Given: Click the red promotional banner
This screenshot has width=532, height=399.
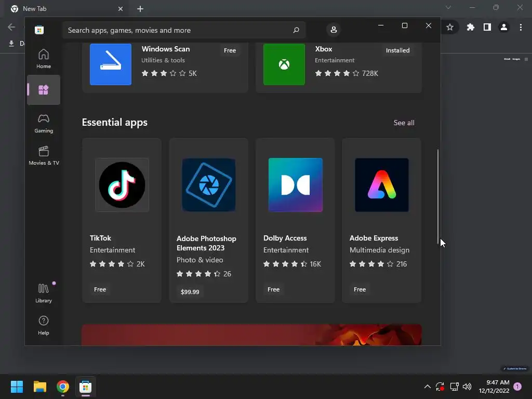Looking at the screenshot, I should pos(251,335).
